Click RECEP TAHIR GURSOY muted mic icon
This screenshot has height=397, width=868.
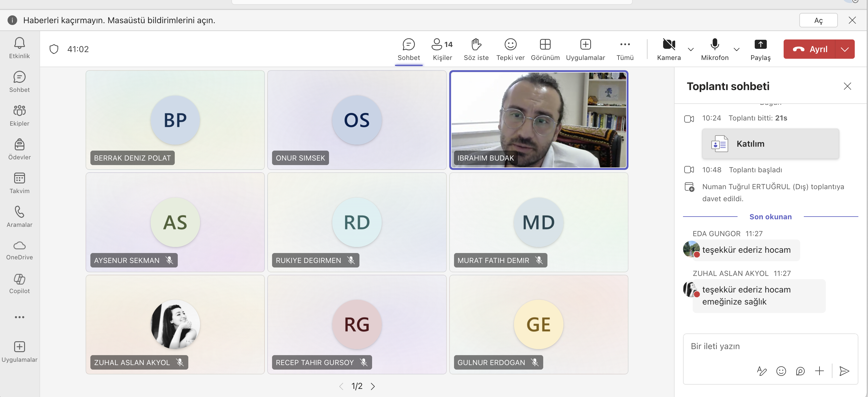tap(364, 362)
